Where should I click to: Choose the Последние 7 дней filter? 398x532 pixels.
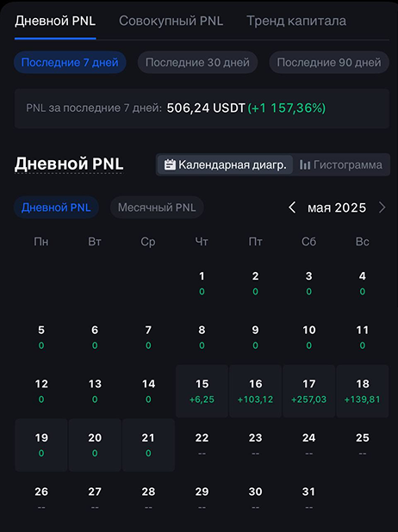(70, 63)
